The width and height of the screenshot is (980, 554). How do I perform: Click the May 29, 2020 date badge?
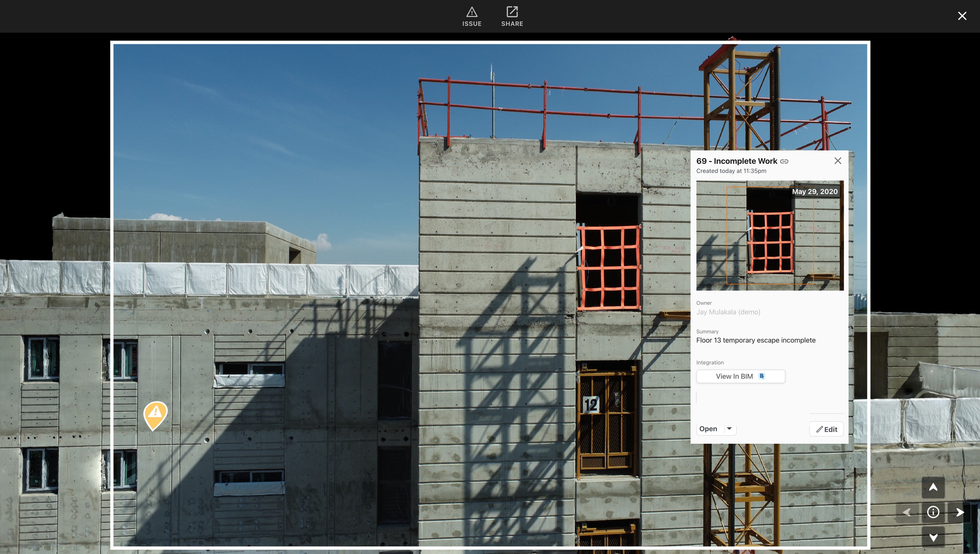coord(815,191)
